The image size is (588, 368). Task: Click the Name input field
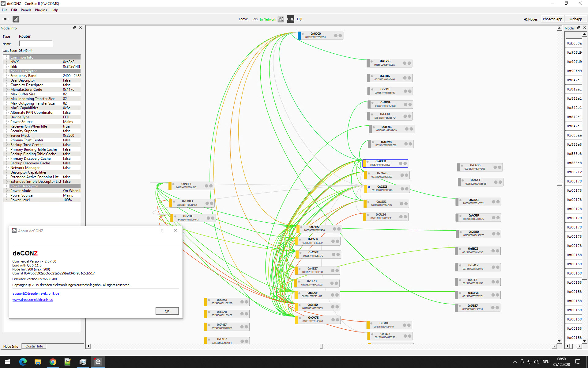pyautogui.click(x=36, y=44)
